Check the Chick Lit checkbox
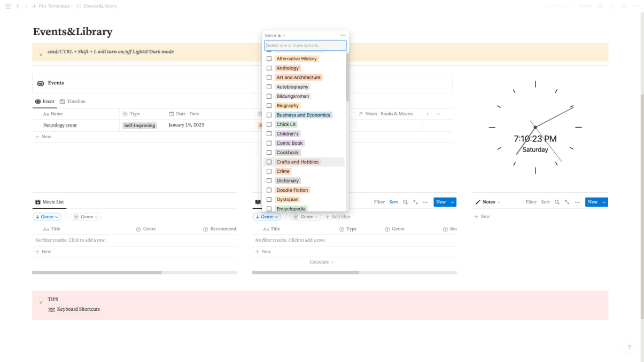This screenshot has width=644, height=362. click(x=269, y=124)
